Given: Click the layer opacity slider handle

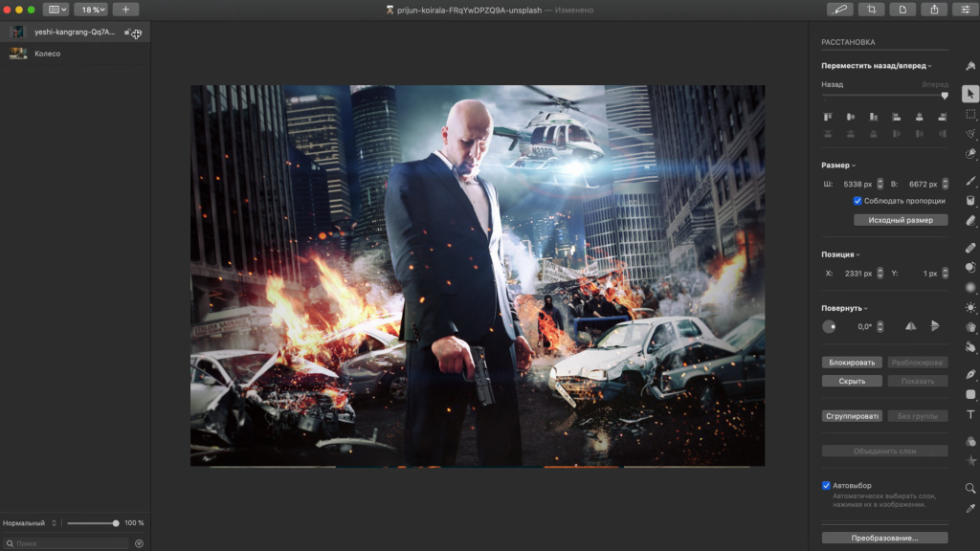Looking at the screenshot, I should point(116,523).
